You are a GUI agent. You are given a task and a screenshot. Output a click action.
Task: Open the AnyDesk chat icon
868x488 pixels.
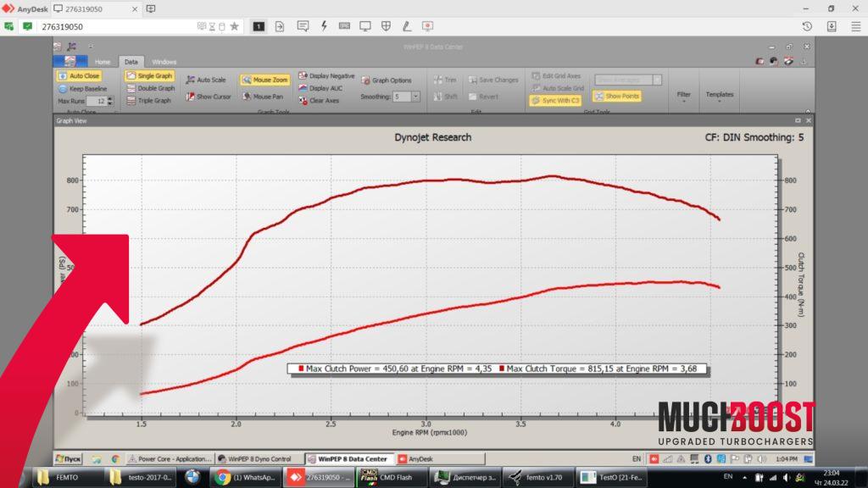303,26
